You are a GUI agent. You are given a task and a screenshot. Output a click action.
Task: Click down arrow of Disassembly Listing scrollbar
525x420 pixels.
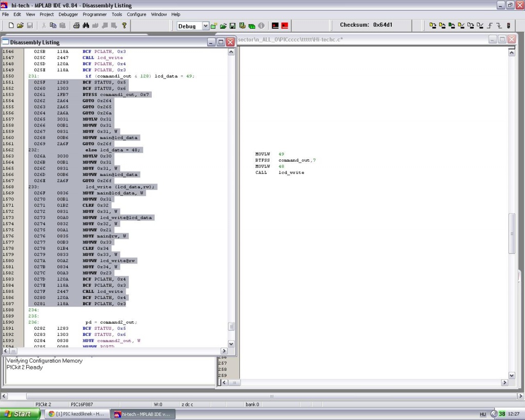pos(231,344)
